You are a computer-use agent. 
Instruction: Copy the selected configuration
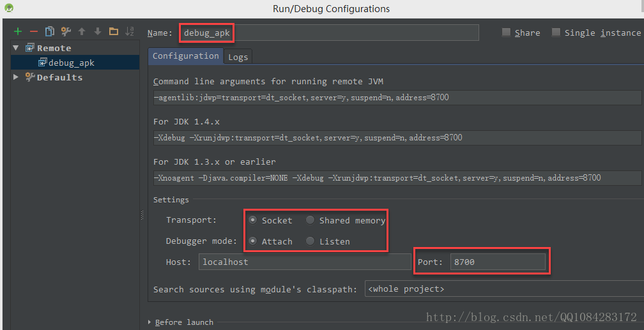(x=50, y=31)
